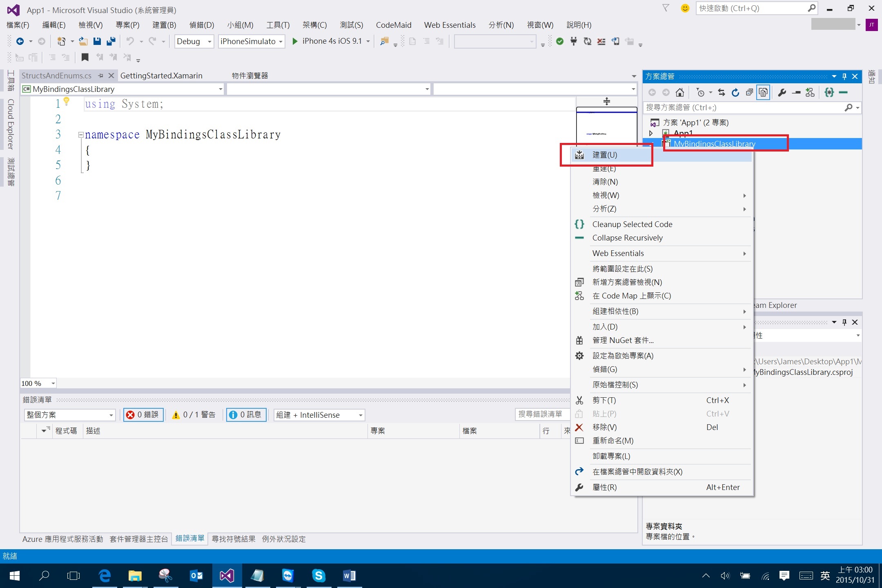Collapse the namespace block in code editor
The image size is (882, 588).
[x=81, y=135]
